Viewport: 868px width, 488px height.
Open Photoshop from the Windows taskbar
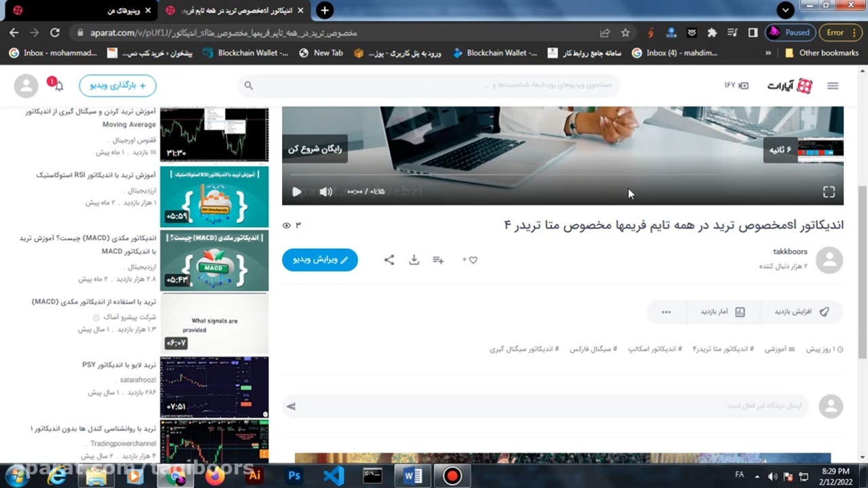tap(294, 476)
